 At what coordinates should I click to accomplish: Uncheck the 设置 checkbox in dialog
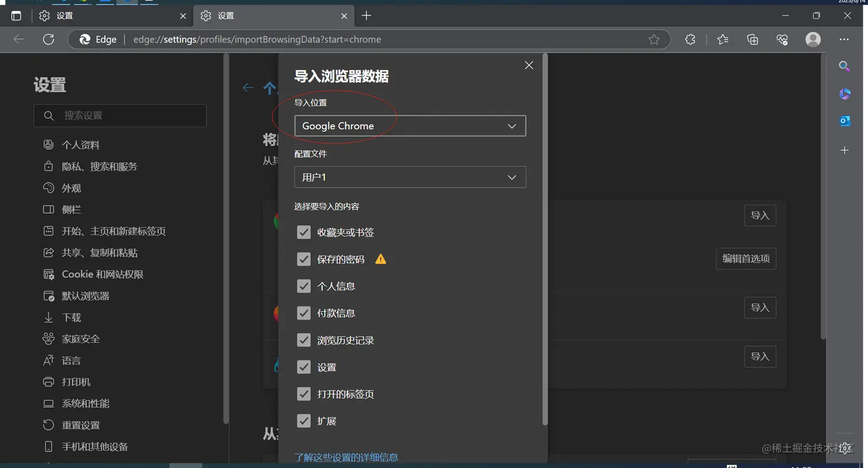(304, 367)
